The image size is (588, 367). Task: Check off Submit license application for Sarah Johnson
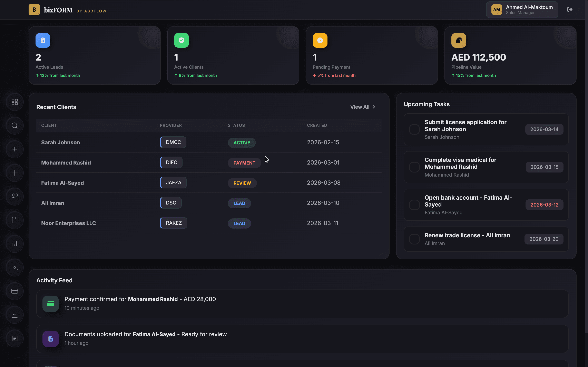point(414,129)
